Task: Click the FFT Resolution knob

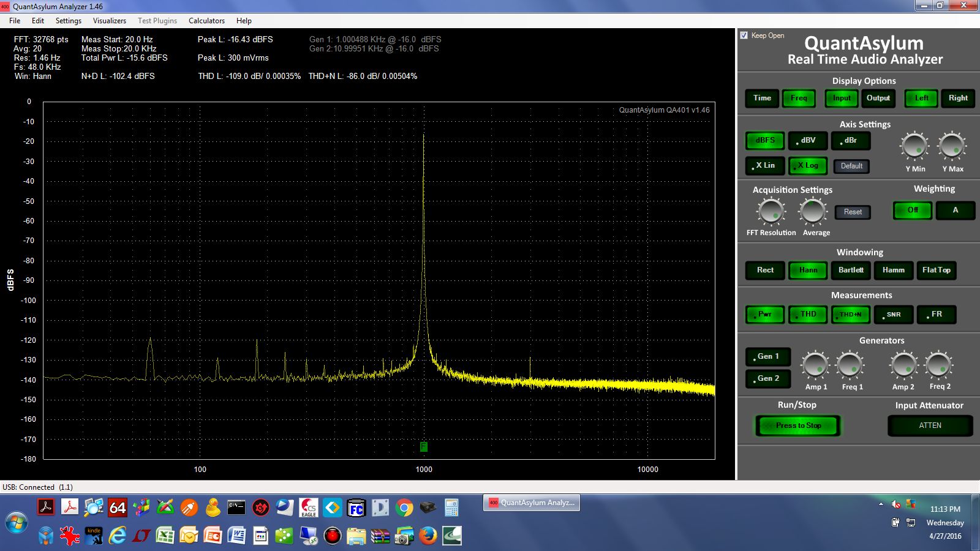Action: (771, 212)
